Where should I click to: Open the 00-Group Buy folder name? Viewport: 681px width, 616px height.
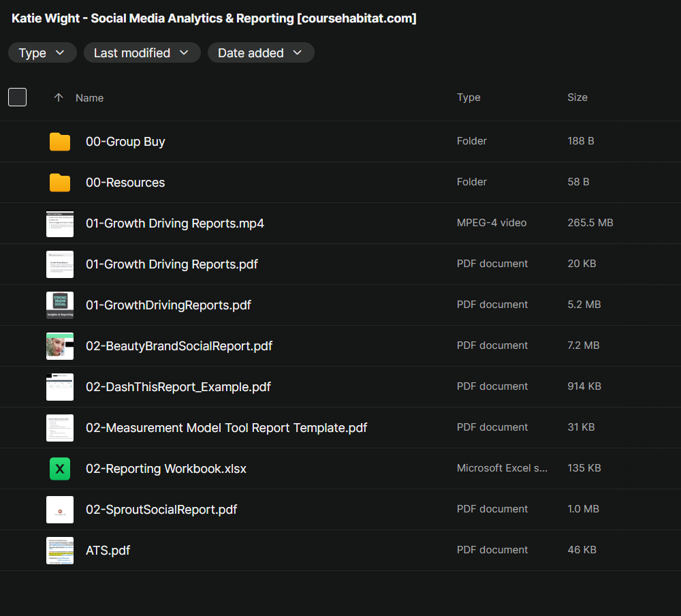[125, 142]
